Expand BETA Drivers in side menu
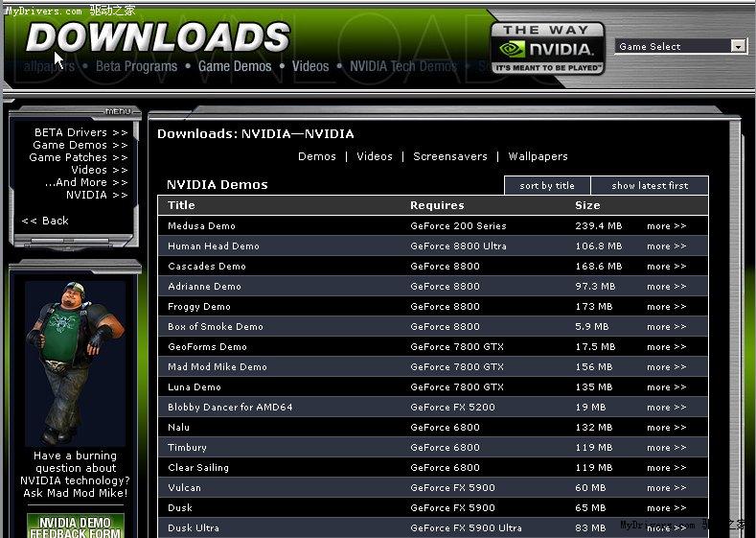The width and height of the screenshot is (756, 538). coord(80,132)
